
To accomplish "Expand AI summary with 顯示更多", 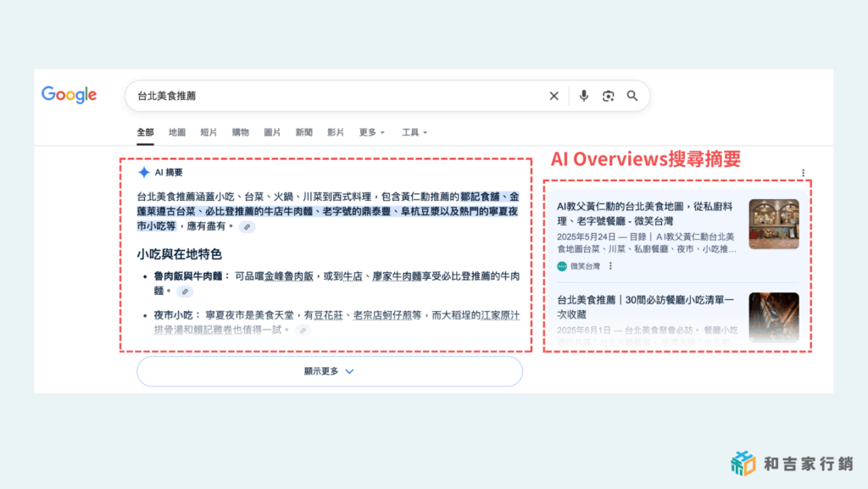I will [x=329, y=371].
